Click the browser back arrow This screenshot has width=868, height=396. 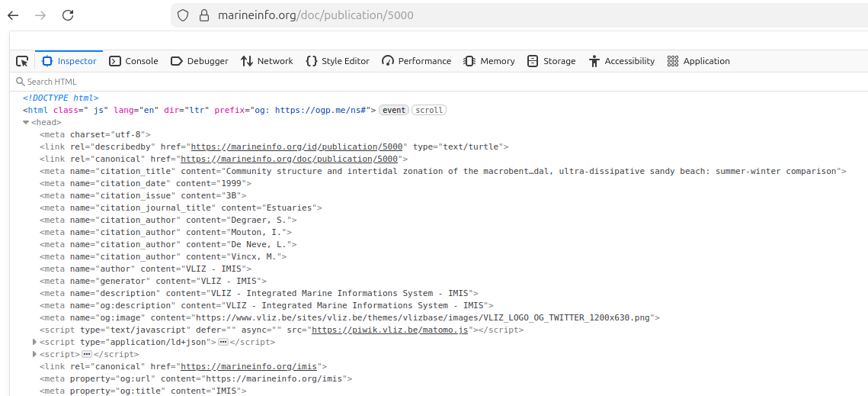click(13, 15)
